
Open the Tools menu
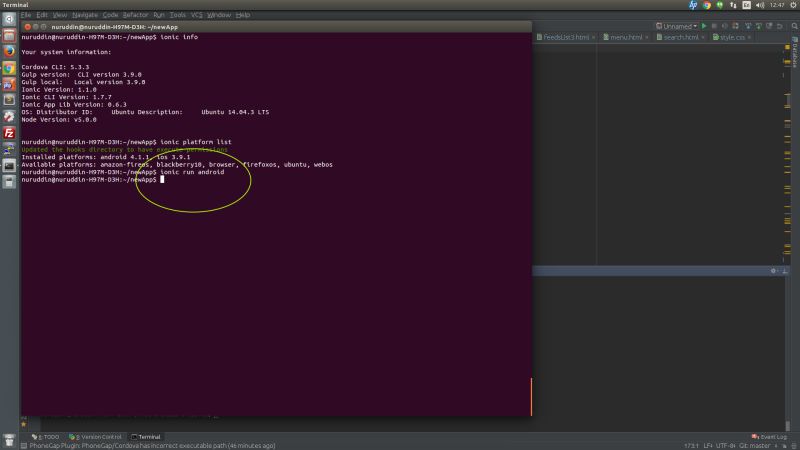coord(178,15)
